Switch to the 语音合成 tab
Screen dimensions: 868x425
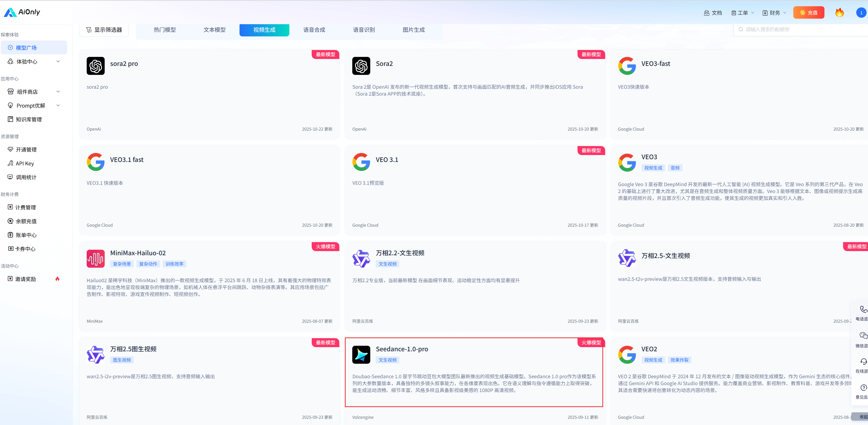tap(314, 30)
